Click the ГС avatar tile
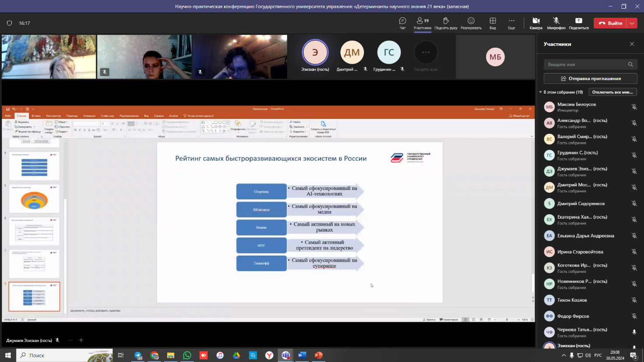The width and height of the screenshot is (644, 362). click(x=389, y=52)
